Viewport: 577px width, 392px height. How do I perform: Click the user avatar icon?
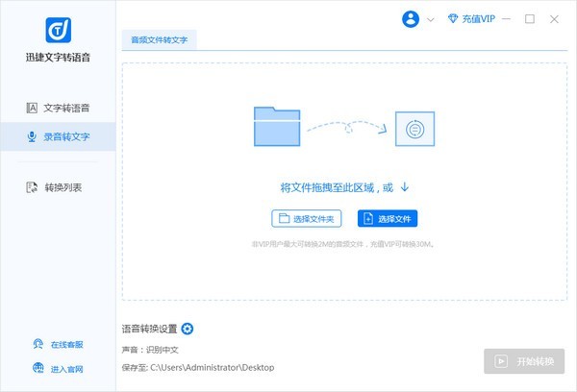point(412,18)
